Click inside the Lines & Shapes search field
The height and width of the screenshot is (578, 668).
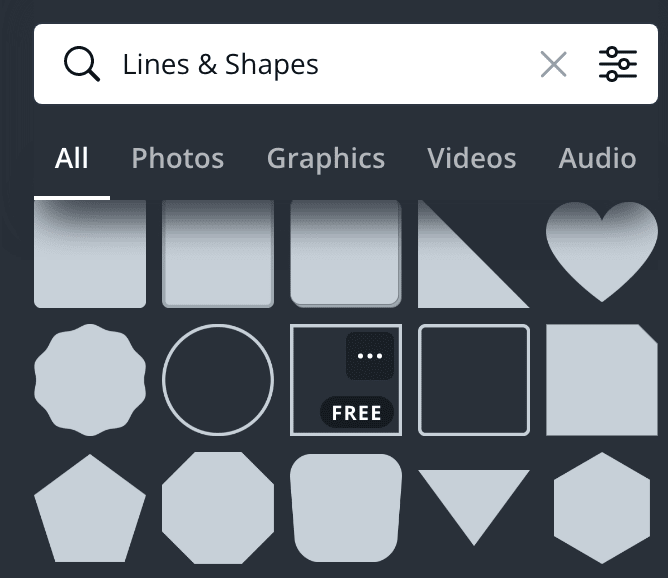click(x=322, y=64)
